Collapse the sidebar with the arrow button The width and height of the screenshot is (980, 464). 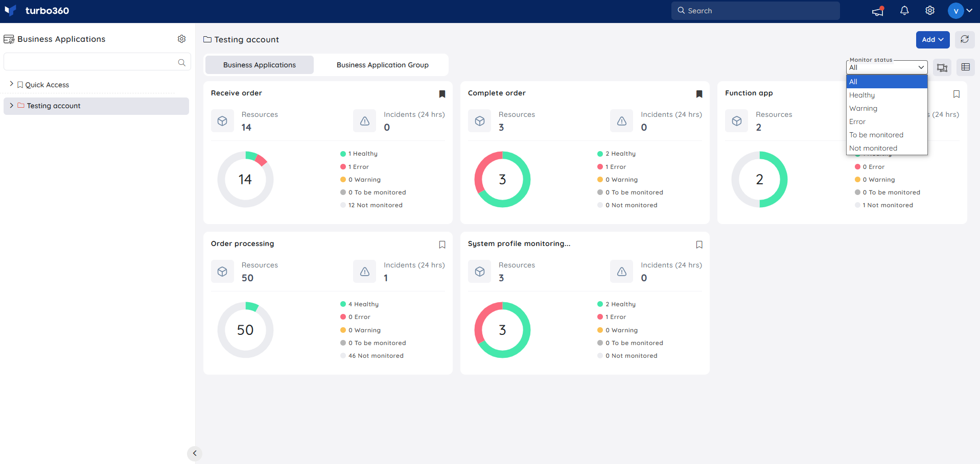[195, 453]
